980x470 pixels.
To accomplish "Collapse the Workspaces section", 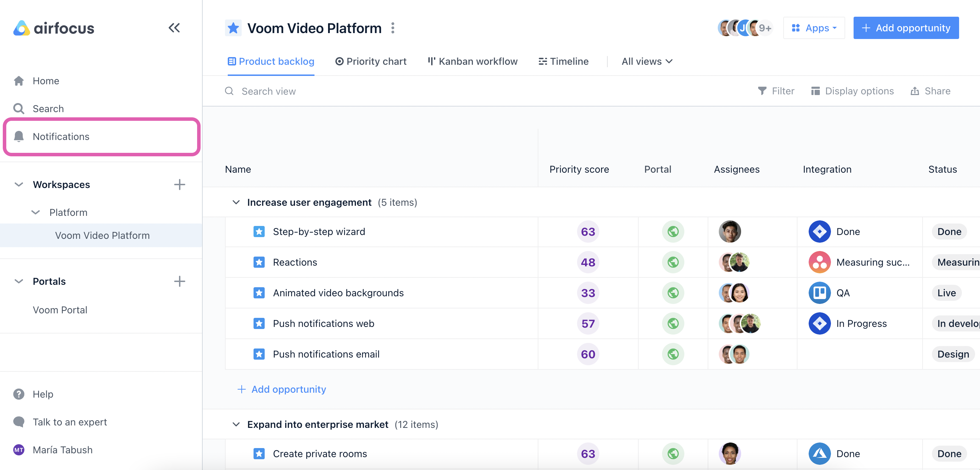I will (x=19, y=185).
